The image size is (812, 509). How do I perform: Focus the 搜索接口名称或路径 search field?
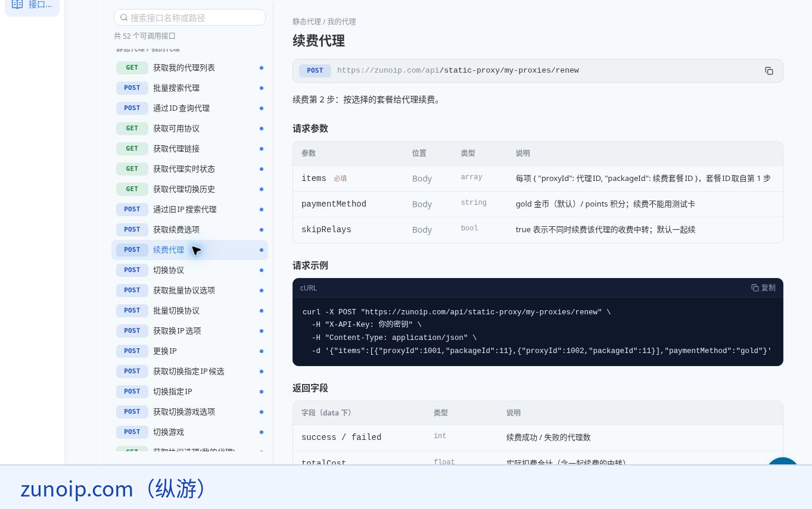point(189,17)
